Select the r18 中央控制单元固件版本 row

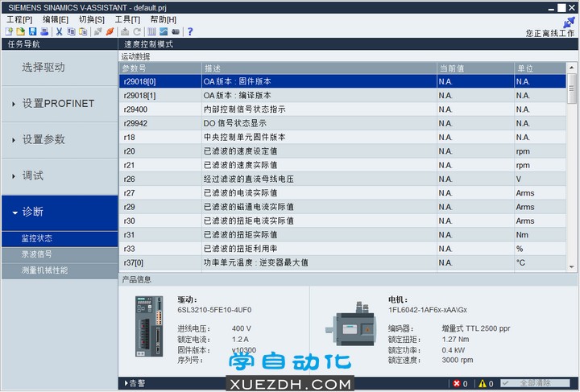coord(342,138)
